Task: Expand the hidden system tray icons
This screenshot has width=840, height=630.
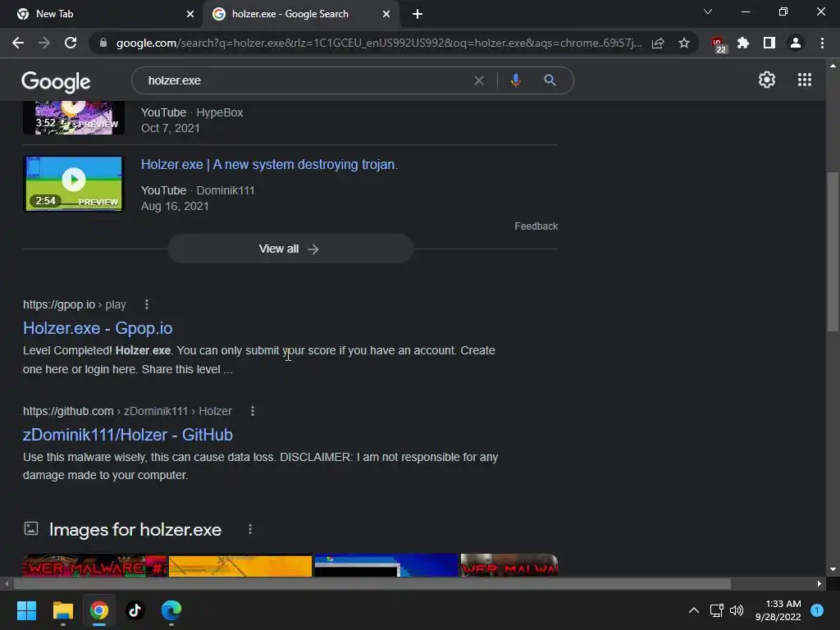Action: pyautogui.click(x=693, y=610)
